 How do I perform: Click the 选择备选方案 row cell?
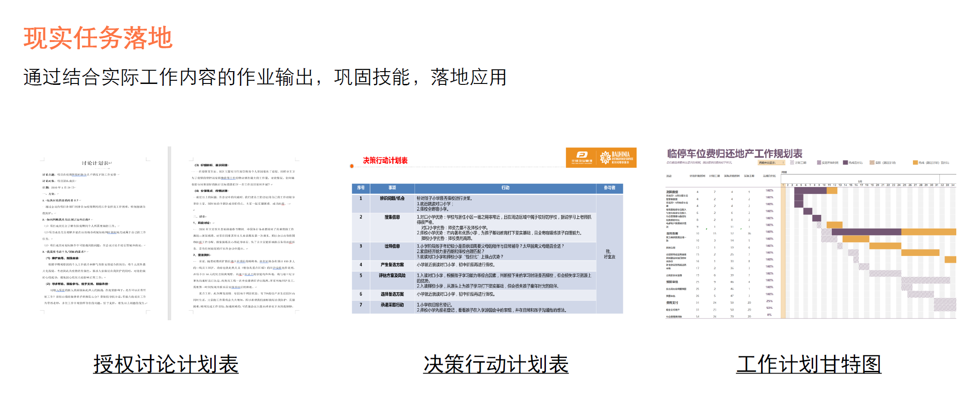392,294
